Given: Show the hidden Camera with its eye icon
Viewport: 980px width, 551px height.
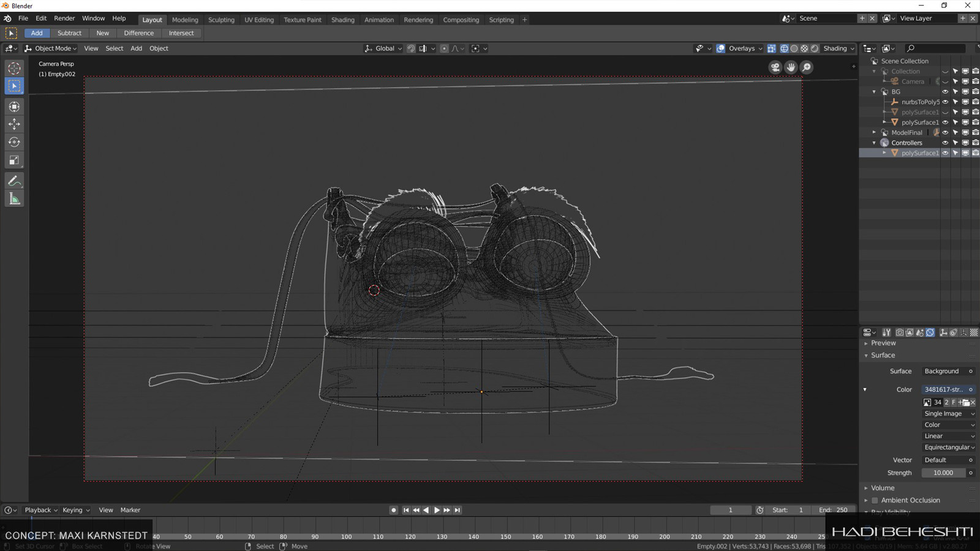Looking at the screenshot, I should pos(945,81).
